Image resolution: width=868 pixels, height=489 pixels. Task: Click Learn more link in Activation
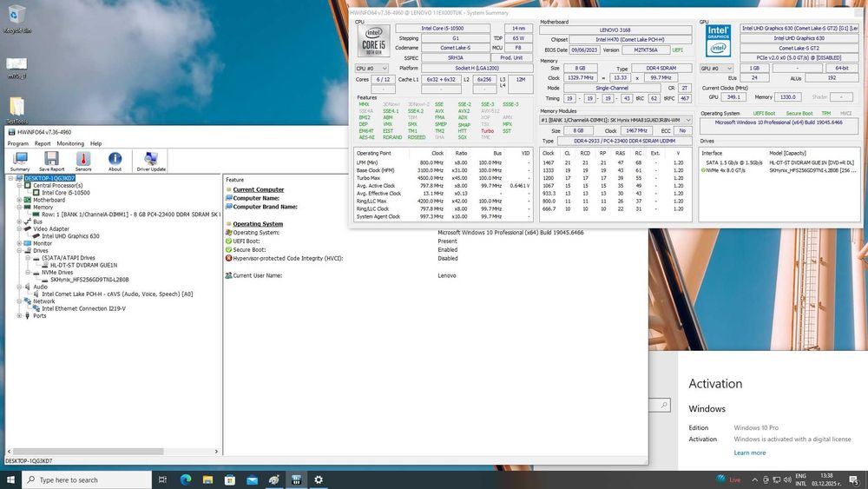coord(750,453)
